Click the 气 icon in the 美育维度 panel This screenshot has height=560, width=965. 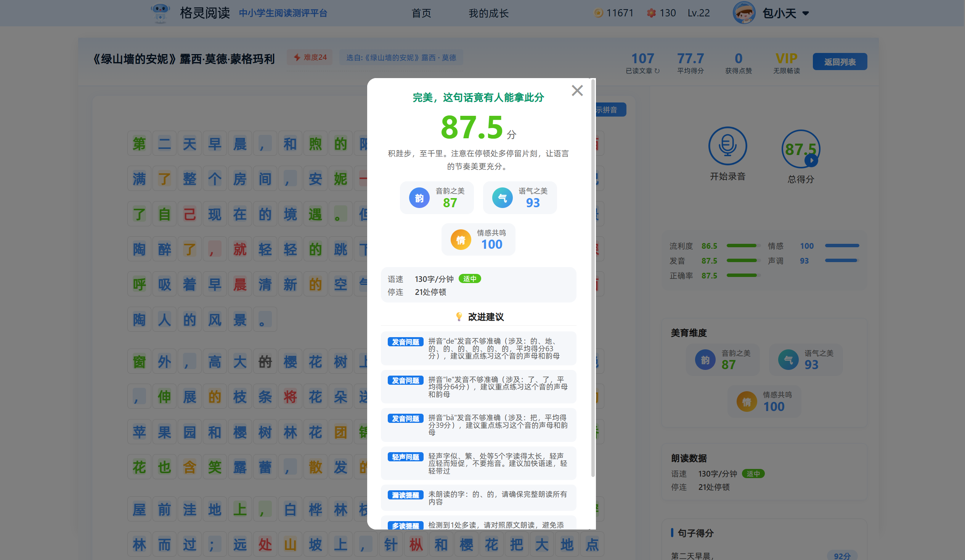(x=788, y=360)
